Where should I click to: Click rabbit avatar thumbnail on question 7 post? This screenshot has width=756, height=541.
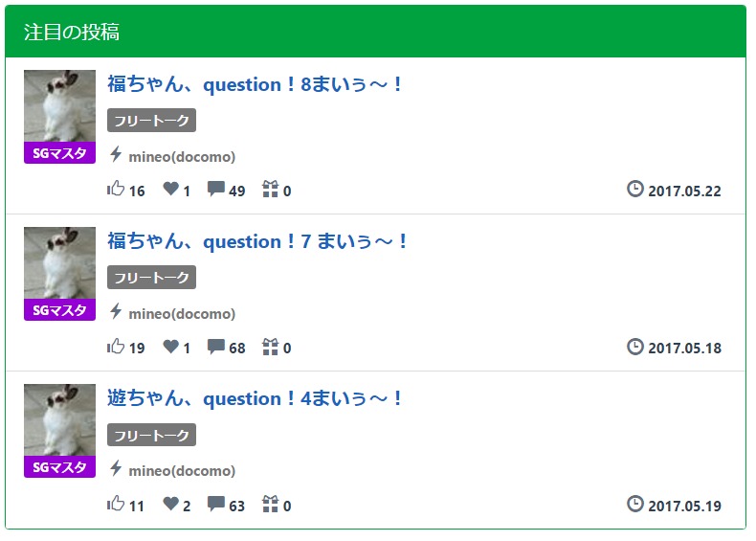[59, 262]
